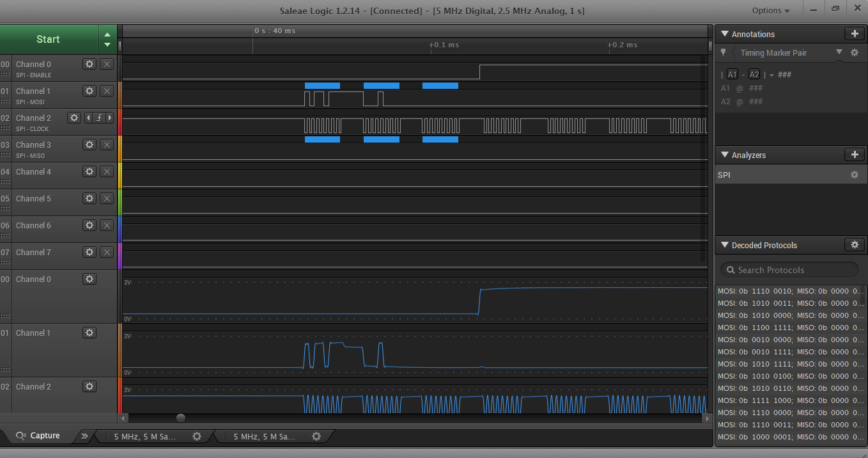Open second '5 MHz, 5 M Sa...' tab
868x458 pixels.
tap(264, 436)
